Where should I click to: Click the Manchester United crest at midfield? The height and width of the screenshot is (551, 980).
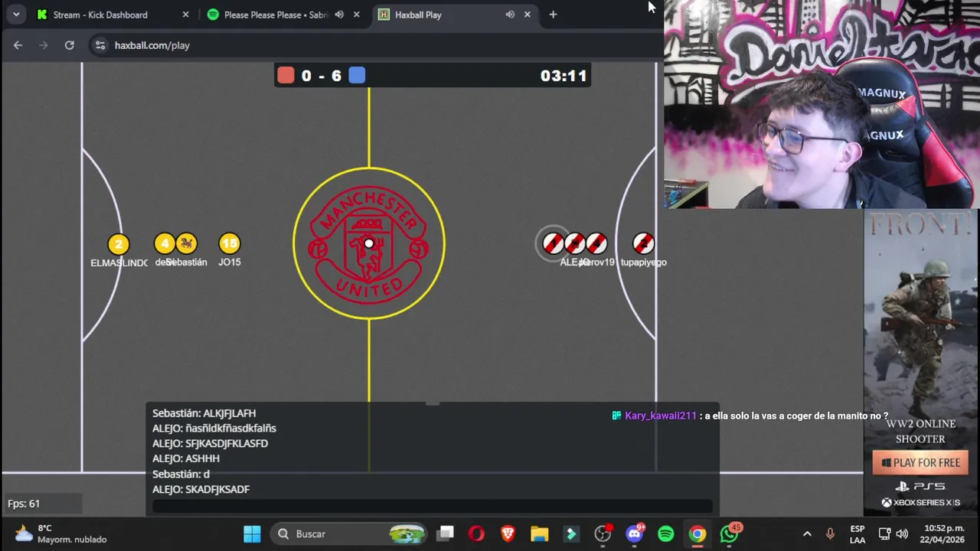coord(368,243)
